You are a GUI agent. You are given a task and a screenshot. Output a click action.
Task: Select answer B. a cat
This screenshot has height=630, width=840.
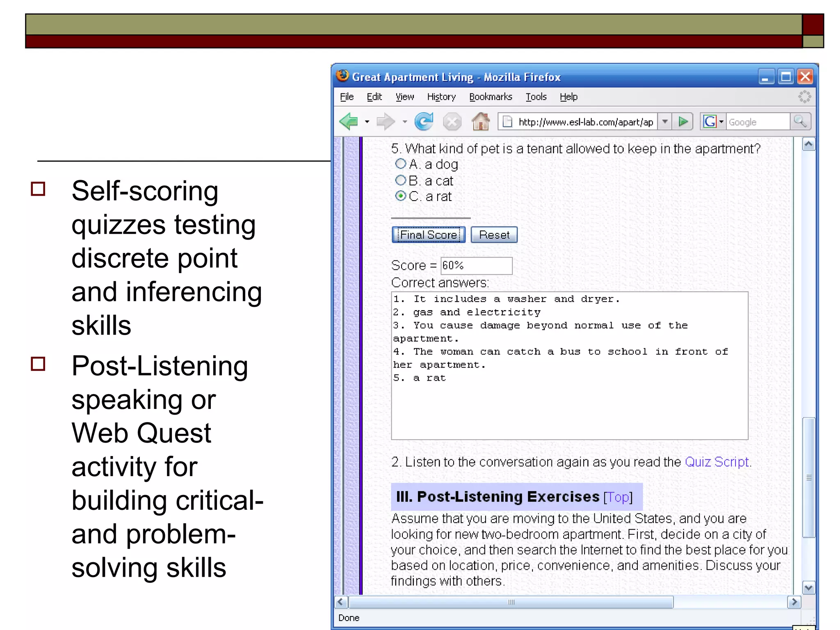[x=400, y=180]
